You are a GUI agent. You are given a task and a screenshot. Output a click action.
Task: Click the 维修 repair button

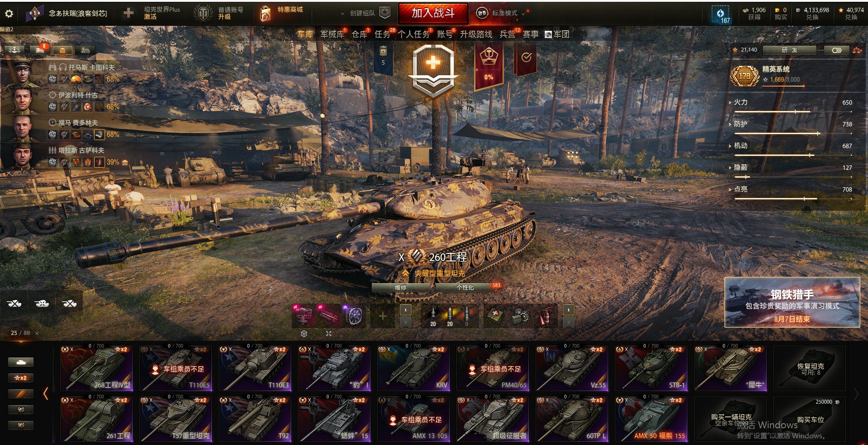coord(401,287)
